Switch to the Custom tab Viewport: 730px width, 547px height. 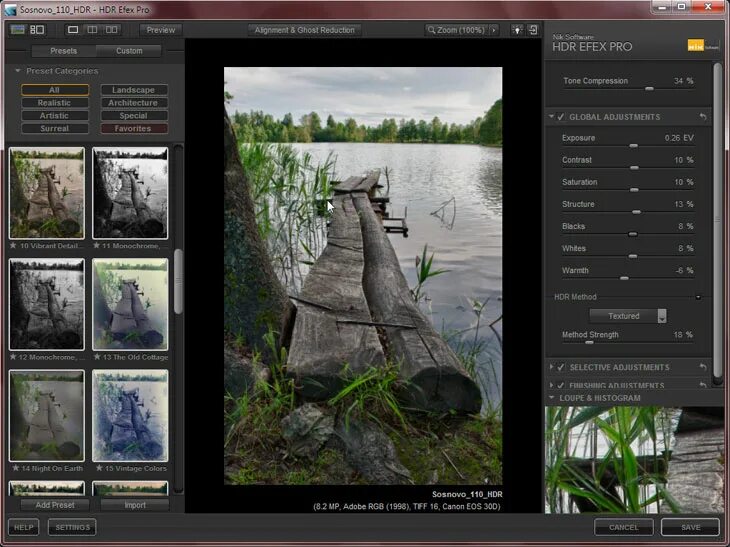(x=129, y=51)
